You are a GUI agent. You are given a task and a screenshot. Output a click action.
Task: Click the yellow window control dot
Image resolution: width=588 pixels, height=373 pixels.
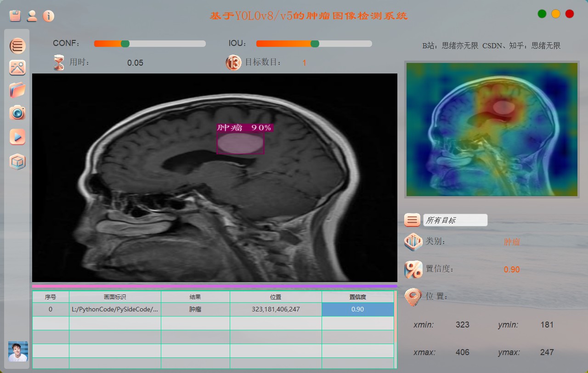click(556, 14)
